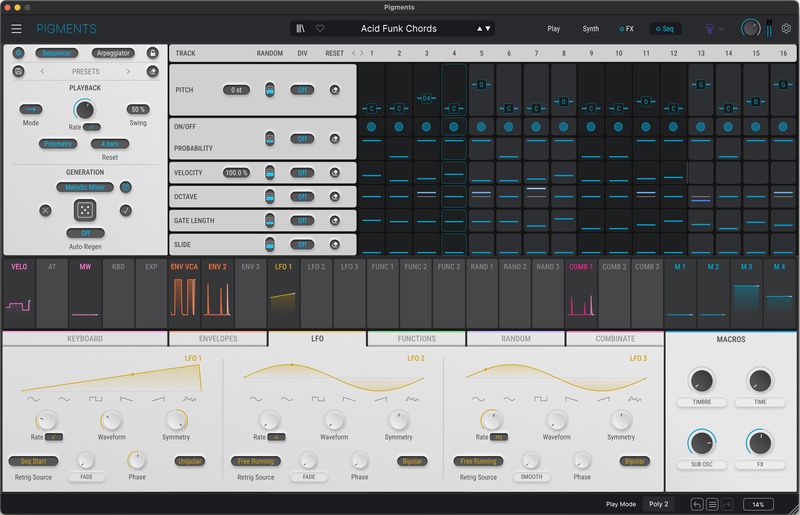Load next preset with up arrow
The image size is (800, 515).
tap(480, 29)
